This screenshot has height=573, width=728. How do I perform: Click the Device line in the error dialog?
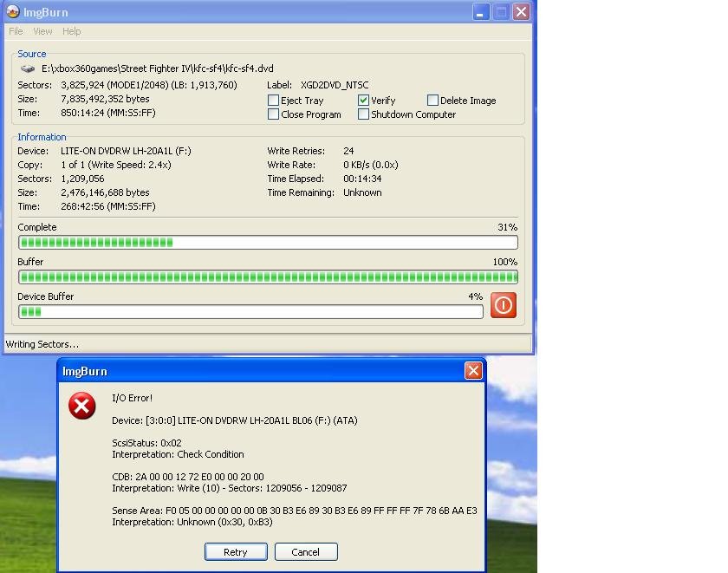click(x=235, y=420)
